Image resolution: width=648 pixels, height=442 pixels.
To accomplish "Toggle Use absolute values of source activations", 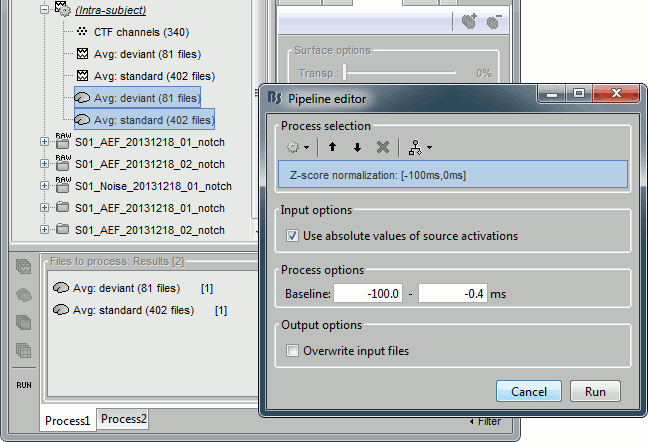I will point(292,236).
